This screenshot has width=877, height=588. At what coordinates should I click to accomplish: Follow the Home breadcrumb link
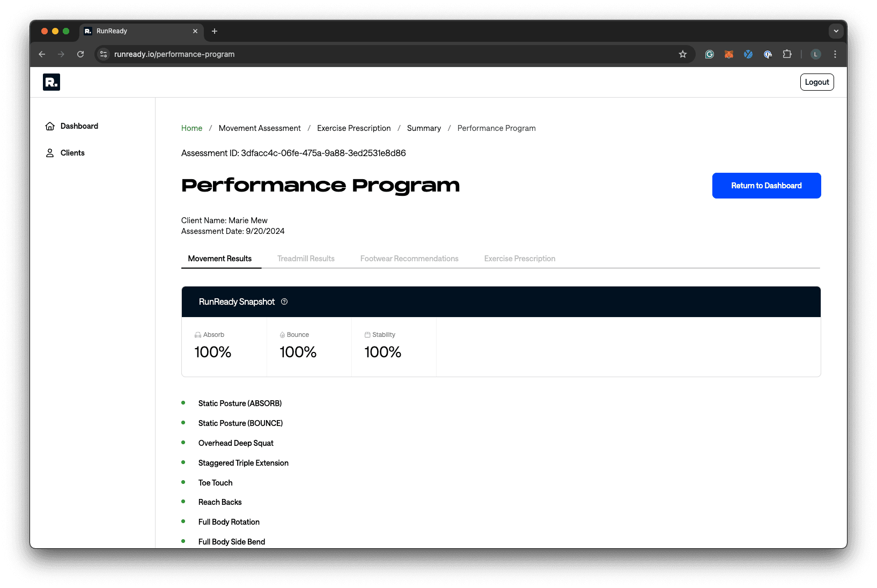[x=191, y=128]
